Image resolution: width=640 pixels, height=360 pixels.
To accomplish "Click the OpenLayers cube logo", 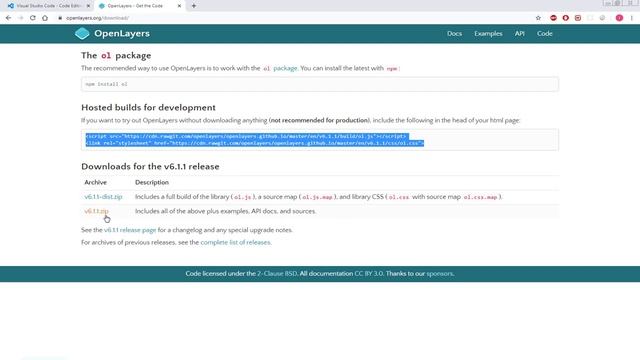I will pos(82,33).
